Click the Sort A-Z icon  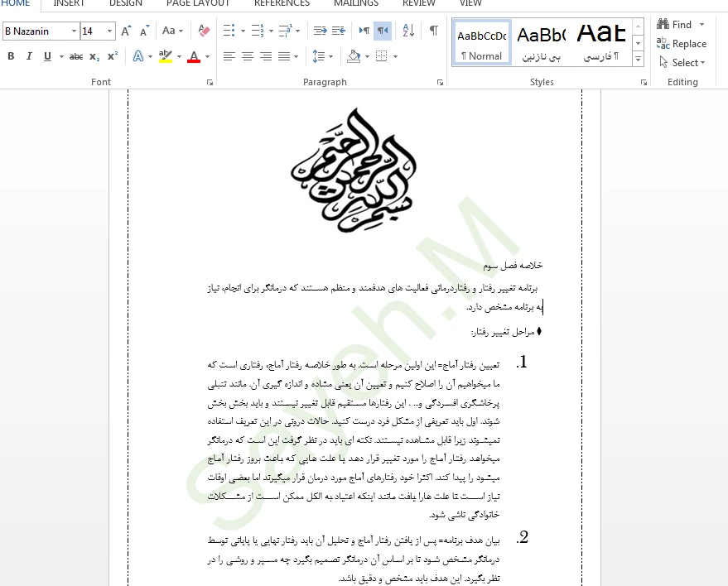[x=407, y=31]
